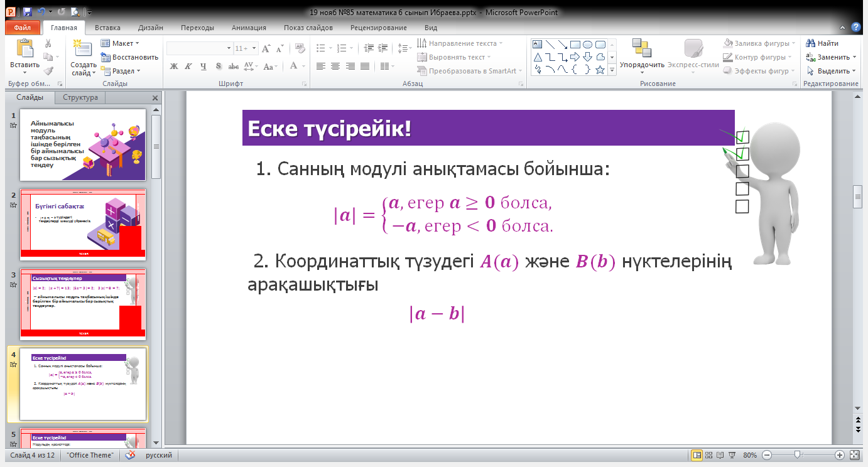The image size is (868, 467).
Task: Open the font size dropdown showing 11+
Action: coord(245,48)
